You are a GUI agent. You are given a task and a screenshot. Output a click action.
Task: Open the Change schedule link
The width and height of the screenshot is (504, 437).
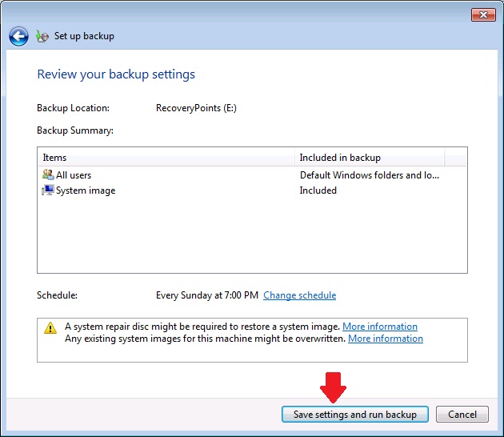click(299, 295)
